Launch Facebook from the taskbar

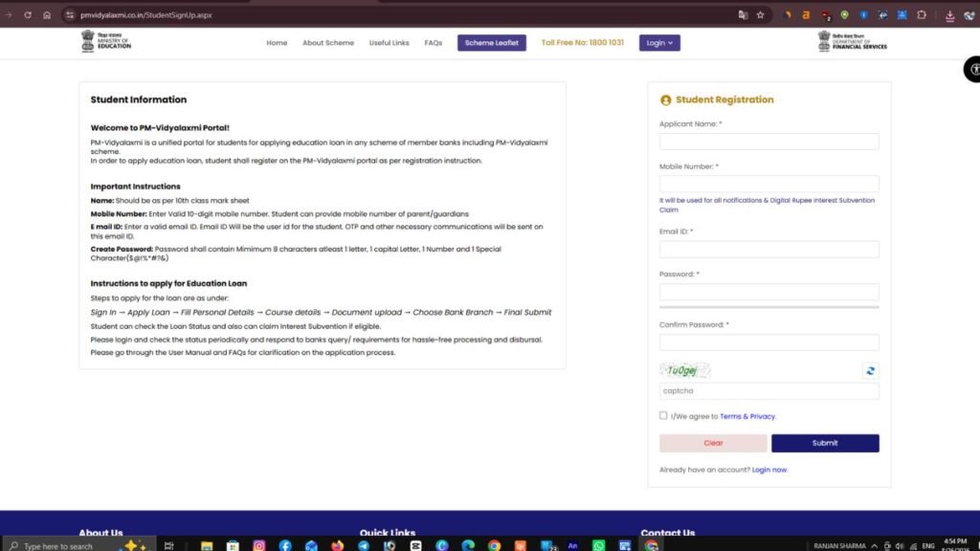tap(285, 545)
